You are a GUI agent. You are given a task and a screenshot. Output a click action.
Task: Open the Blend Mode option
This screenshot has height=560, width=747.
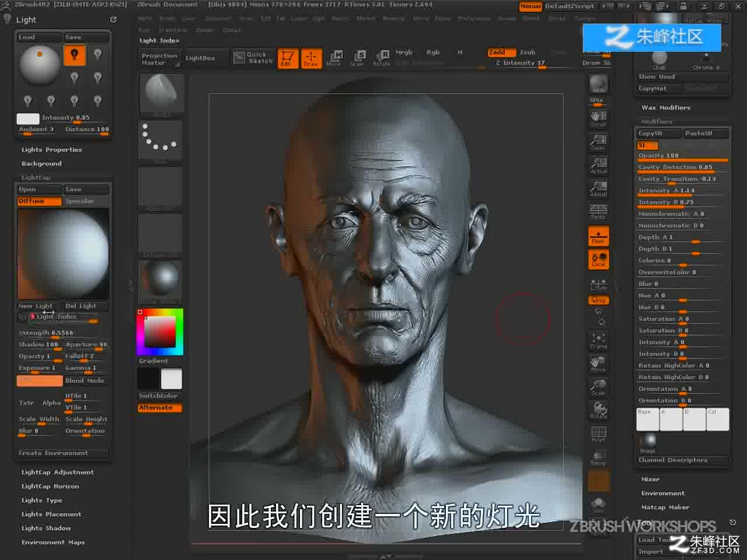(x=86, y=381)
